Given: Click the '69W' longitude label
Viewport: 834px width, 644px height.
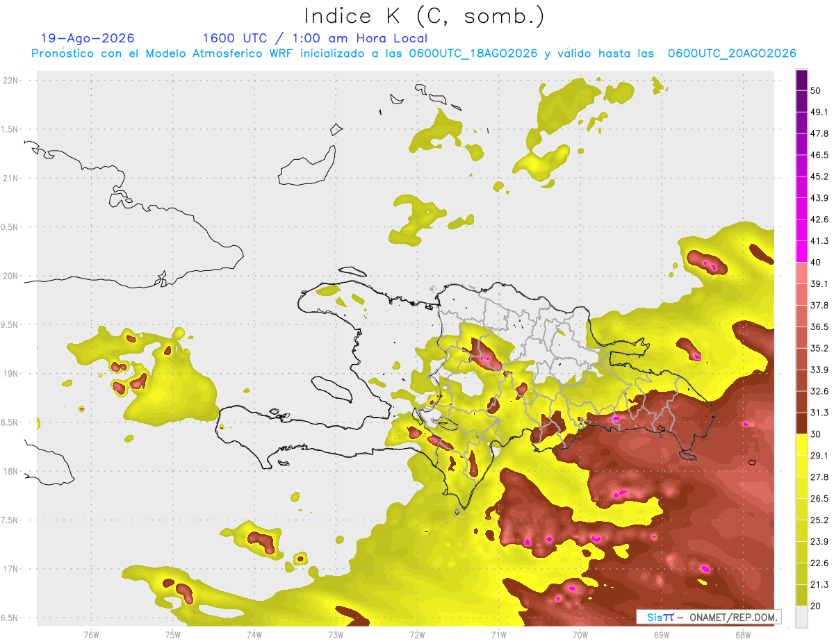Looking at the screenshot, I should (662, 635).
